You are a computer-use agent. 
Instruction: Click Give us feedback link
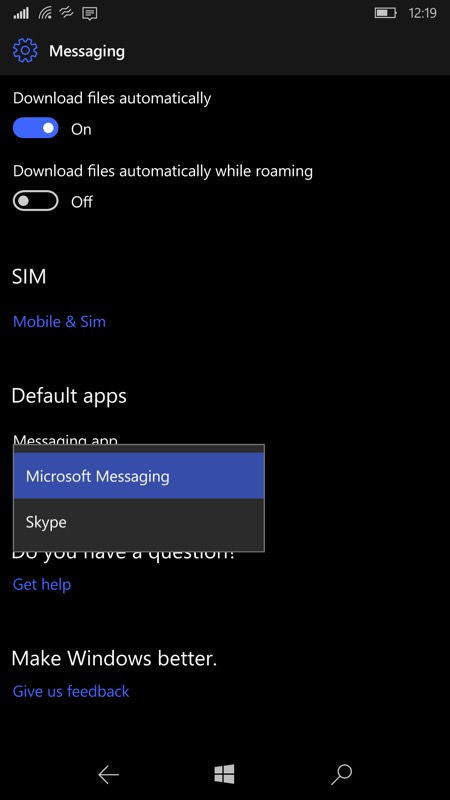(x=71, y=691)
